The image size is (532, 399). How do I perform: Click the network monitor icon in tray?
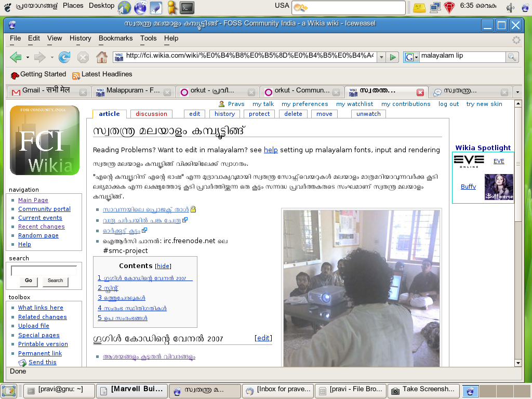point(435,7)
